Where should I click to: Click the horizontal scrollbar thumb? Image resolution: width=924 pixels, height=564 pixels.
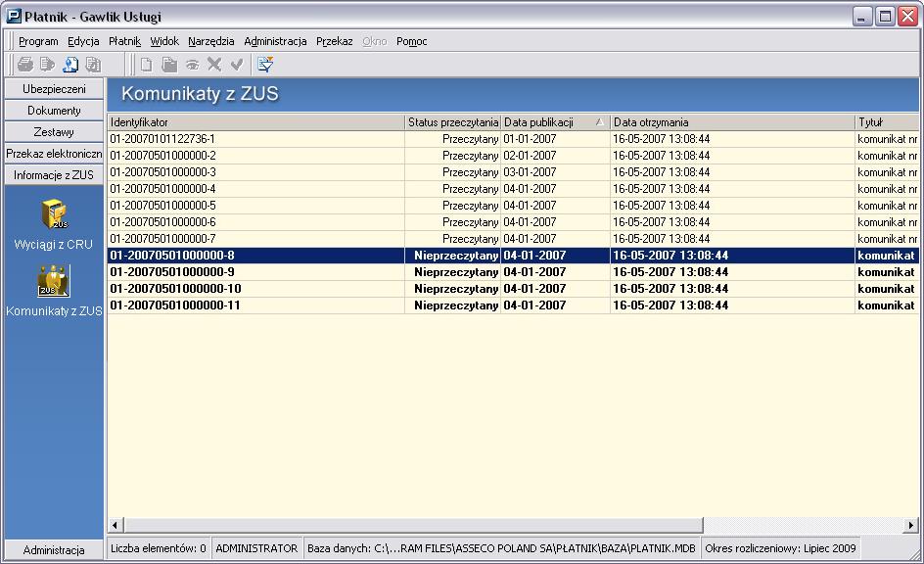(x=413, y=525)
